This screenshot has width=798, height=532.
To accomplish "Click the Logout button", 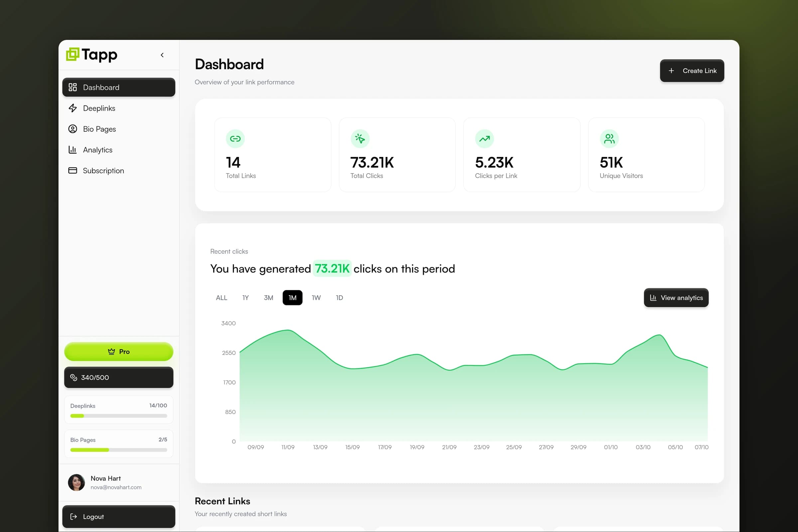I will point(119,516).
